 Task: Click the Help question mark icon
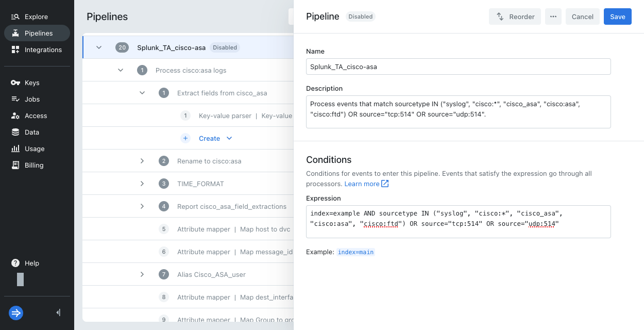(x=15, y=263)
